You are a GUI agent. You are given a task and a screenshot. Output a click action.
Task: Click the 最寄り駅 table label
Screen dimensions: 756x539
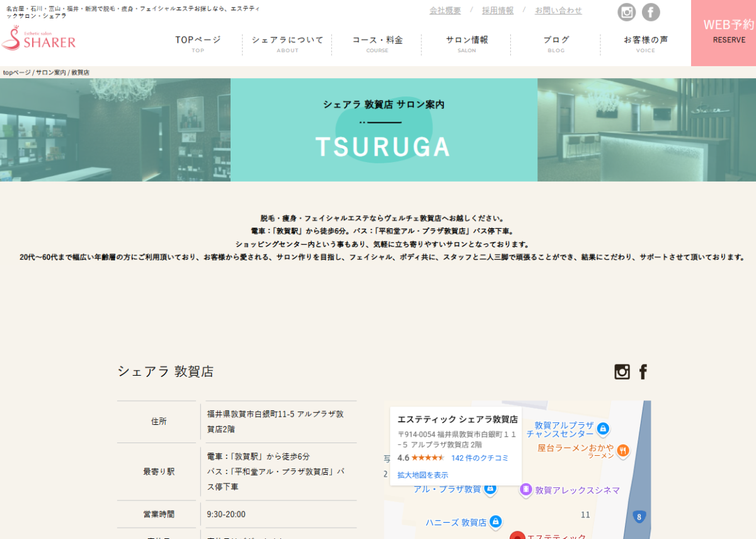tap(159, 472)
